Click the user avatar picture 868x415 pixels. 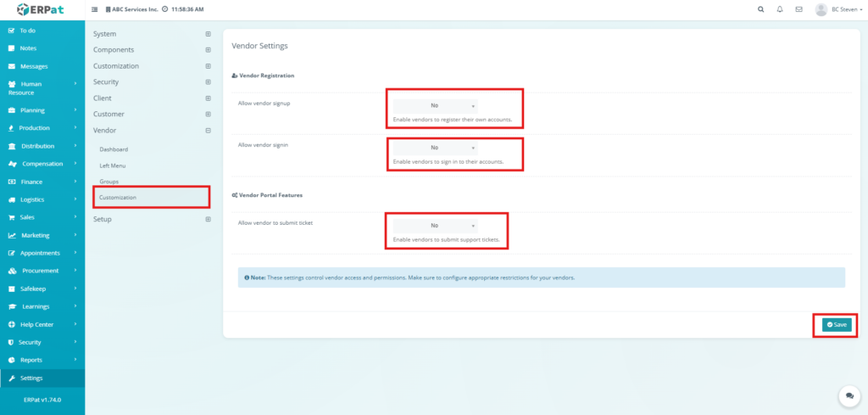point(821,9)
